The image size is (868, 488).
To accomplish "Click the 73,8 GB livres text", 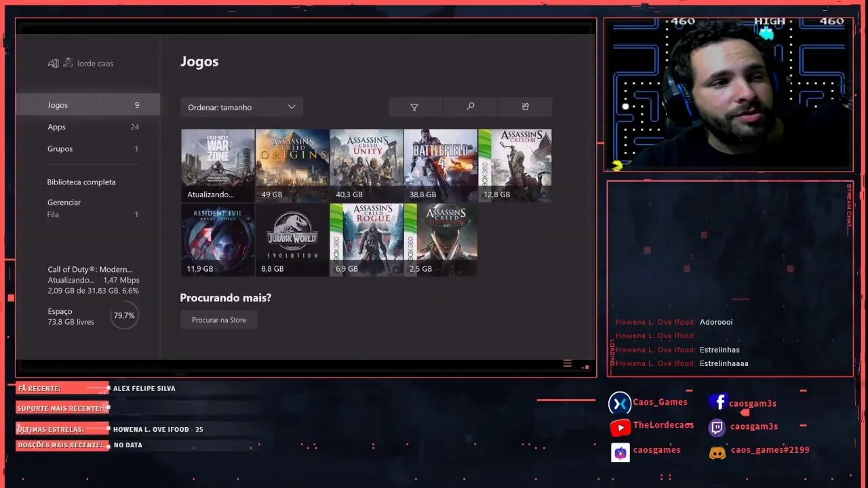I will (x=71, y=322).
